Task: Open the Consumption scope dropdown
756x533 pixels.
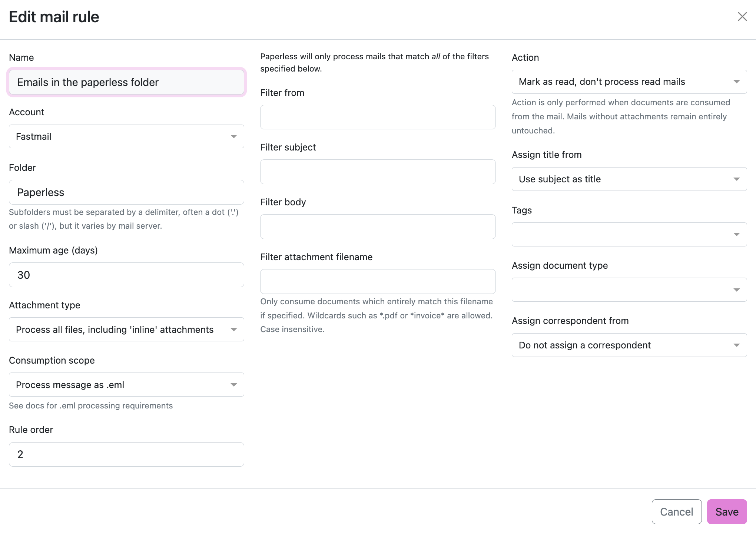Action: 126,385
